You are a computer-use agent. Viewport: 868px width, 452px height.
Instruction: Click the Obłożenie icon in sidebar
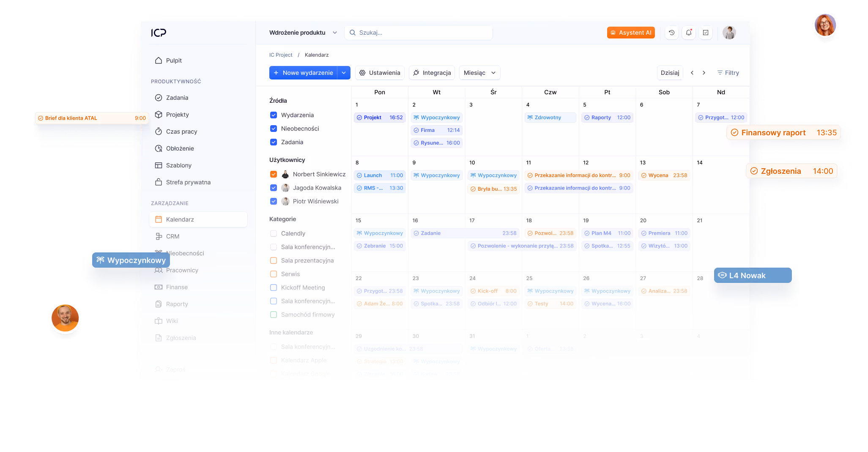pyautogui.click(x=159, y=148)
